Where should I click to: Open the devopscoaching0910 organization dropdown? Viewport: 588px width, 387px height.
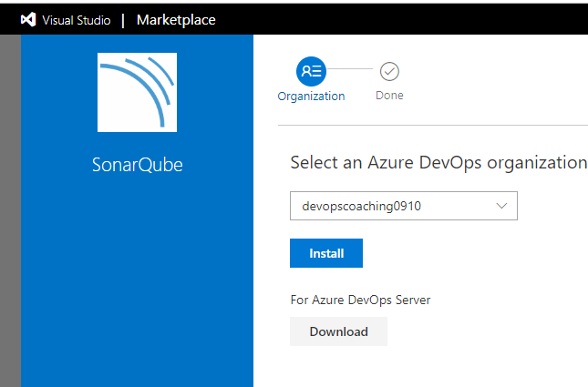pyautogui.click(x=392, y=206)
